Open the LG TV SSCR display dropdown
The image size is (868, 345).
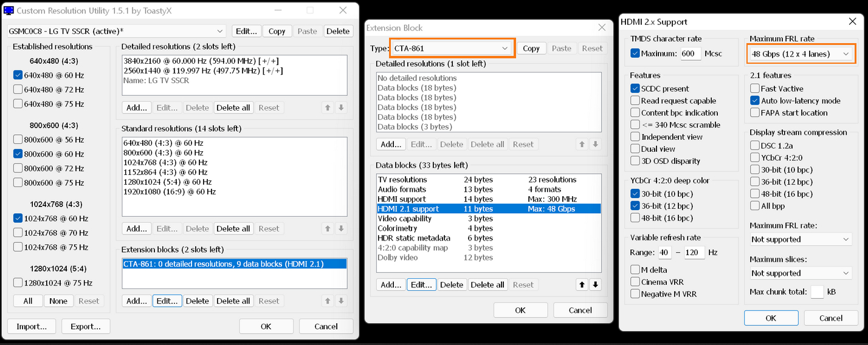[x=117, y=31]
